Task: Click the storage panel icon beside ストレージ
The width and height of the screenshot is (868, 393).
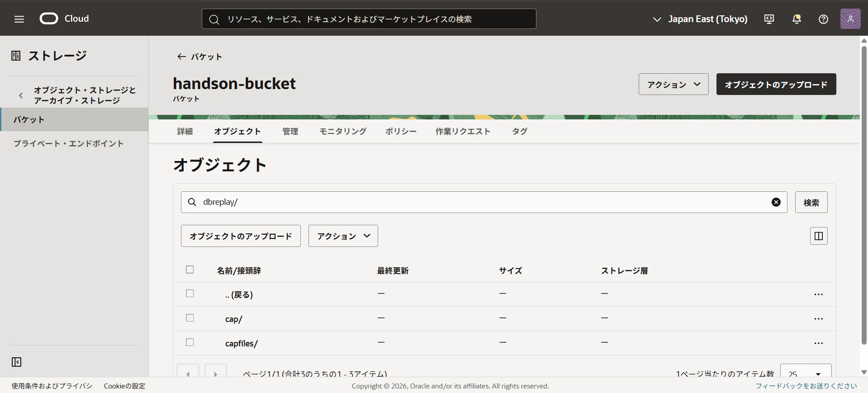Action: (16, 56)
